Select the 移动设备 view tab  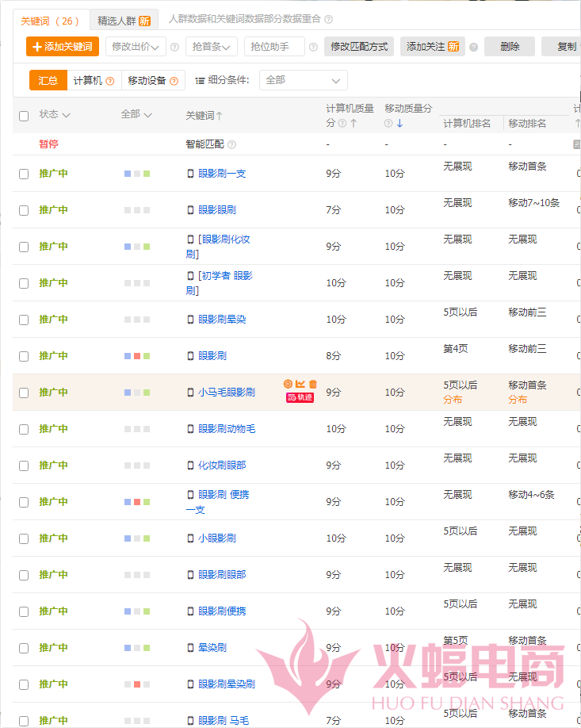(153, 80)
